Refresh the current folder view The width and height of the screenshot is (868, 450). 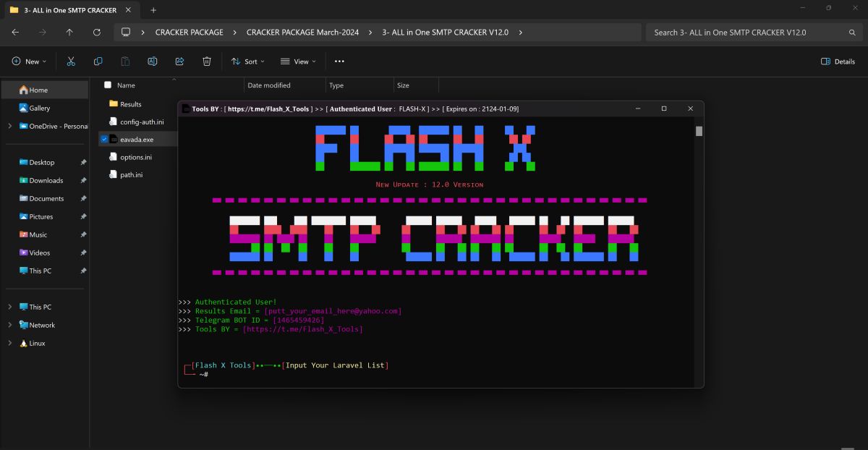coord(97,33)
